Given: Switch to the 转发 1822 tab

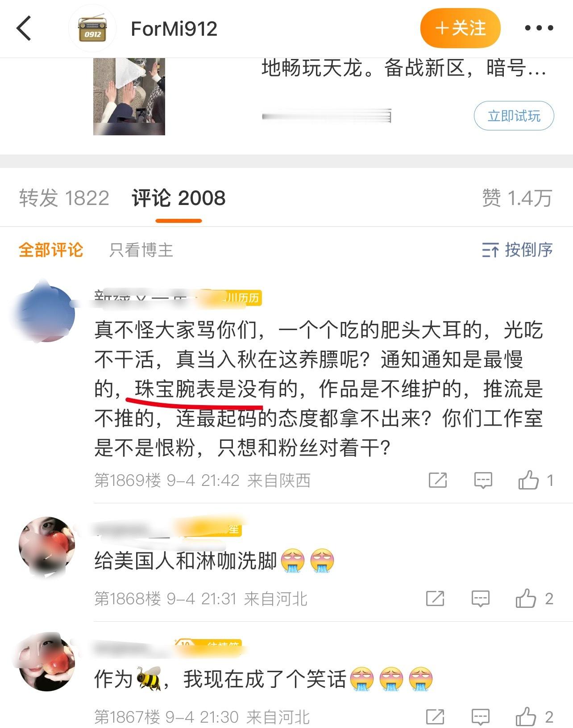Looking at the screenshot, I should pyautogui.click(x=64, y=198).
